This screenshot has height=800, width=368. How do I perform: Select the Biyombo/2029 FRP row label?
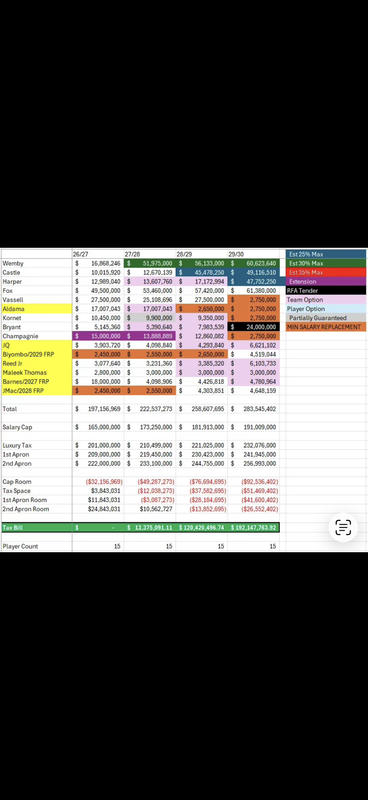(36, 354)
